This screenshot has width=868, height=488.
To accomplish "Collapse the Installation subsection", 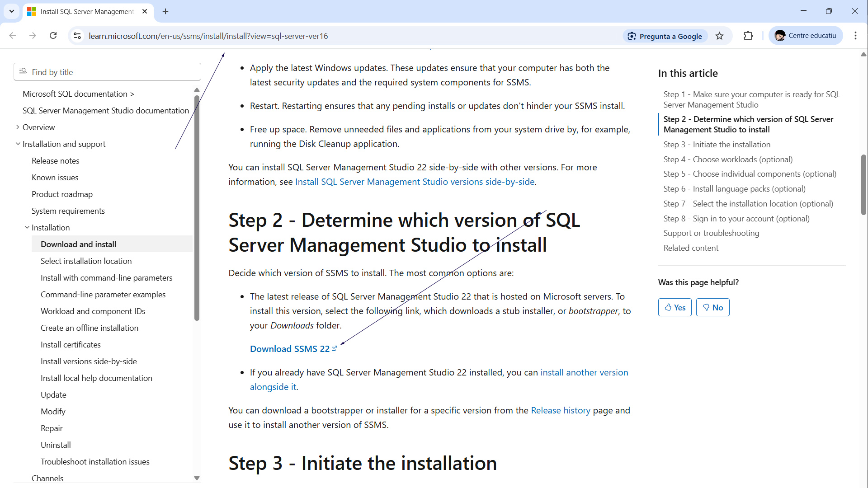I will [27, 228].
